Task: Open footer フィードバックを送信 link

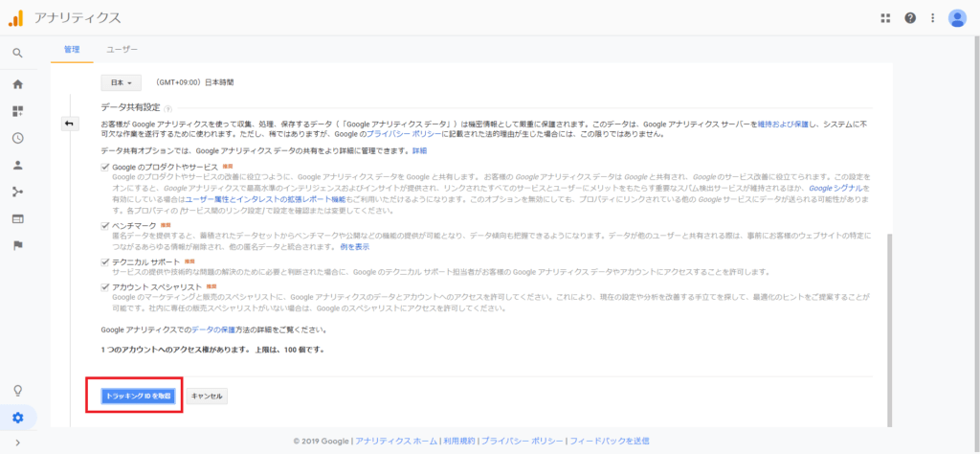Action: point(609,441)
